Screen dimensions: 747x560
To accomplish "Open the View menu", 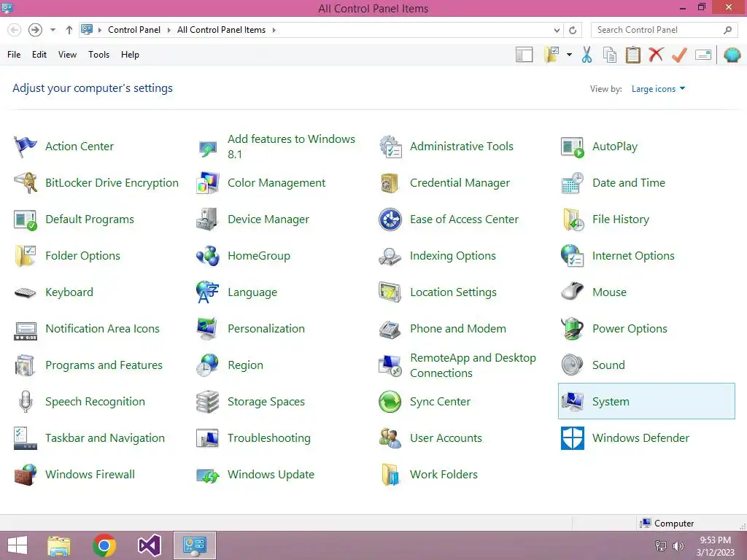I will coord(67,55).
